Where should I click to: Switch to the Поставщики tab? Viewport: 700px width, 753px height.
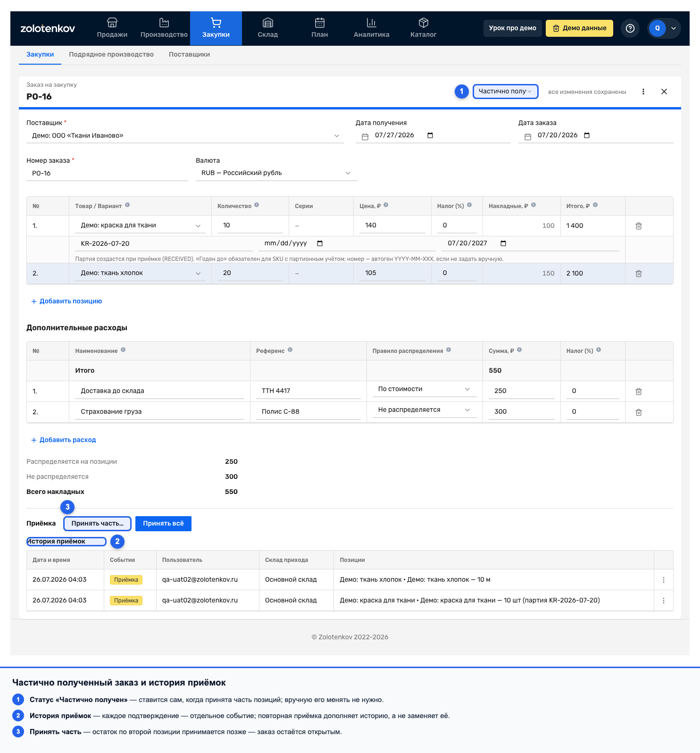(190, 55)
